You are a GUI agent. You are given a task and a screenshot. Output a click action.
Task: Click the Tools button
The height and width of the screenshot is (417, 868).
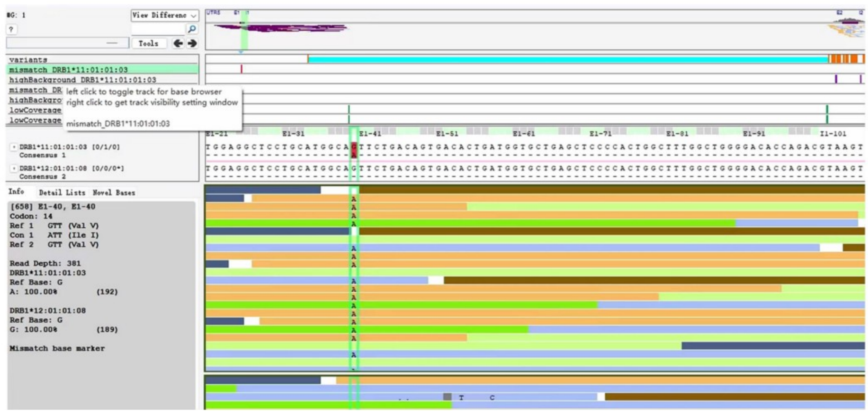pyautogui.click(x=149, y=43)
